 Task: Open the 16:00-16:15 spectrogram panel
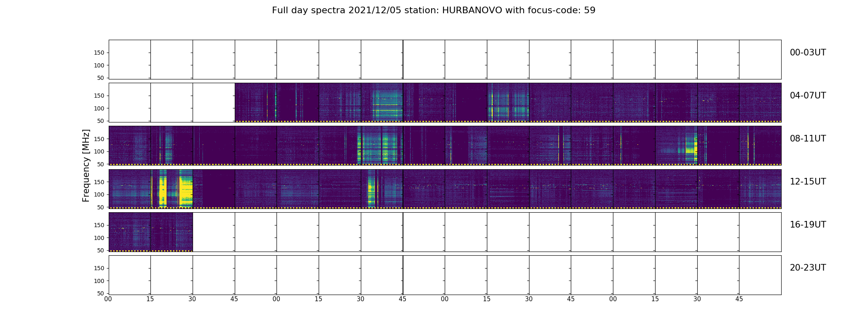(129, 232)
